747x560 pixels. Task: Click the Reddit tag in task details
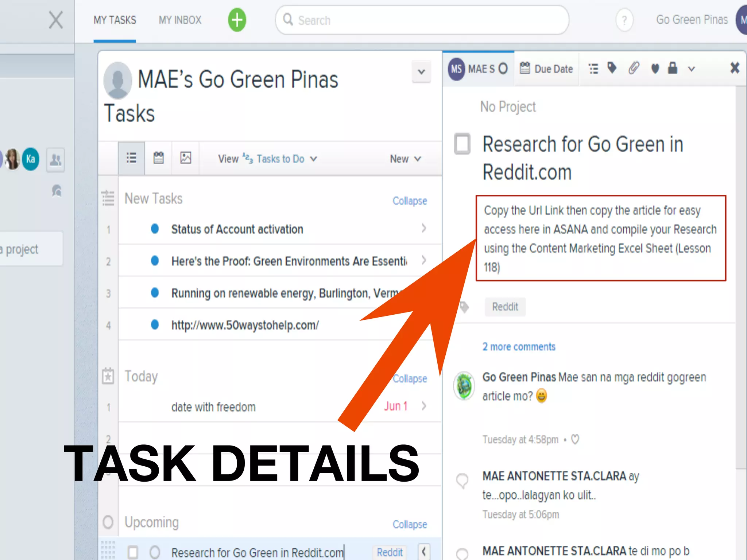505,307
